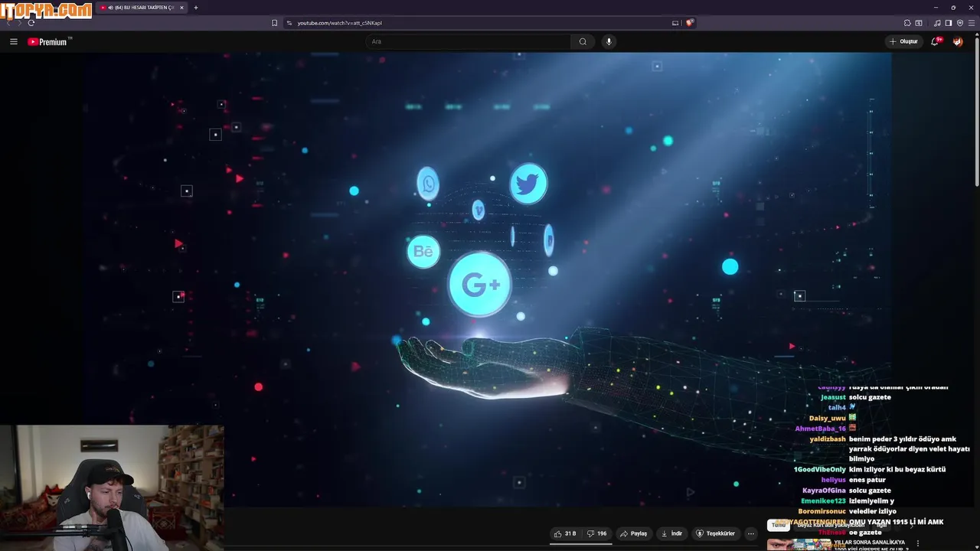980x551 pixels.
Task: Download the video with İndir
Action: tap(671, 533)
